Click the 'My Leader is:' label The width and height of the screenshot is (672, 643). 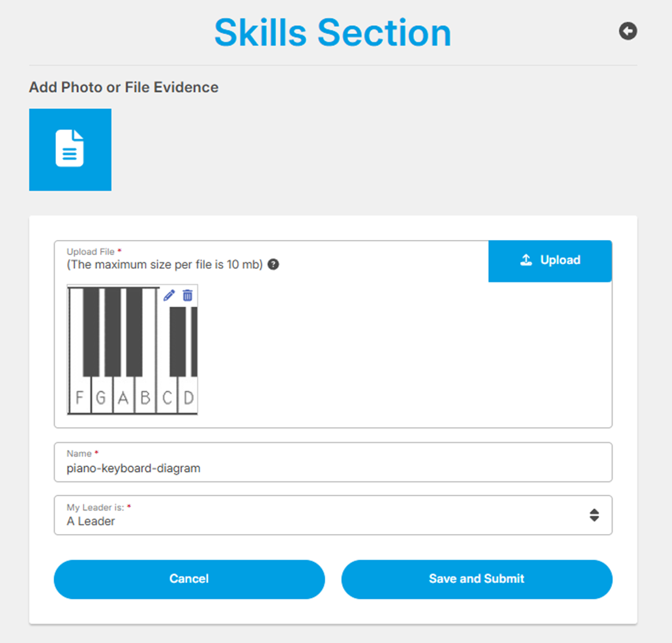click(x=95, y=507)
